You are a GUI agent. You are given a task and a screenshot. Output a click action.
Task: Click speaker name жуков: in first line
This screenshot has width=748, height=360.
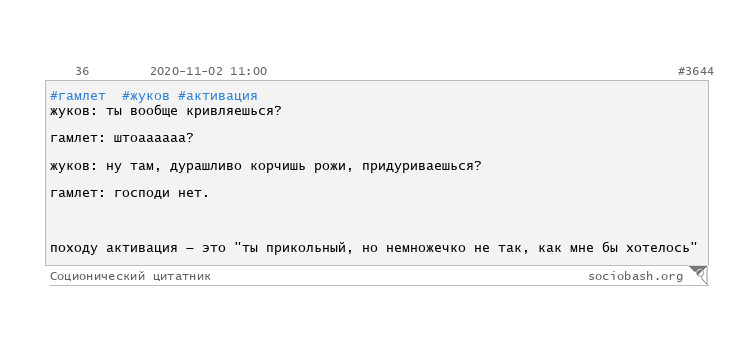74,112
